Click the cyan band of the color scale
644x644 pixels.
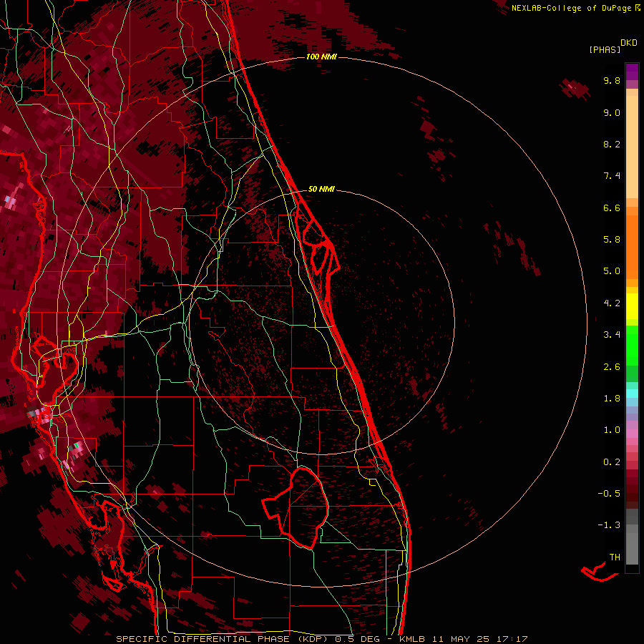632,394
